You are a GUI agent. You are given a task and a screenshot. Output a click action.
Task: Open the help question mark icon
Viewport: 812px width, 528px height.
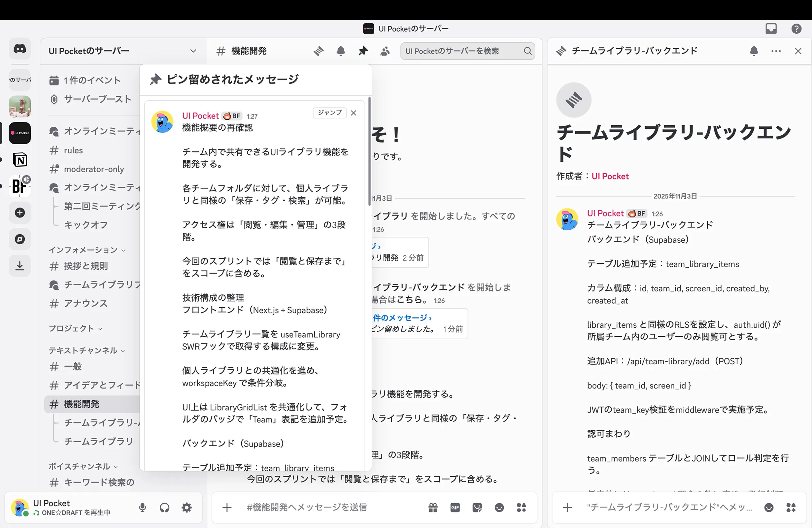(796, 29)
